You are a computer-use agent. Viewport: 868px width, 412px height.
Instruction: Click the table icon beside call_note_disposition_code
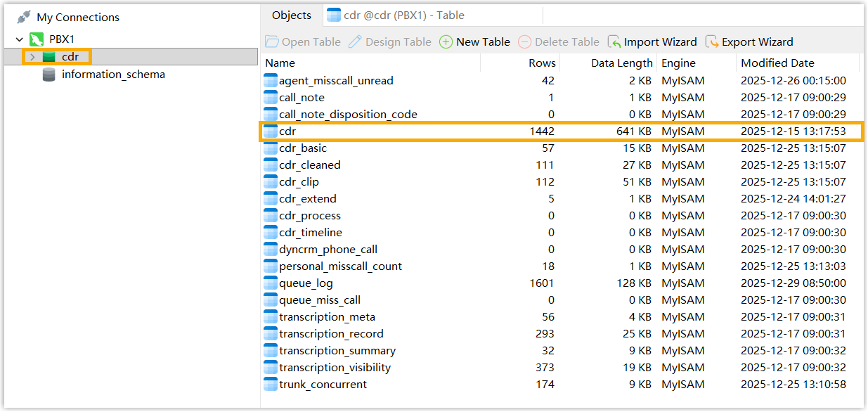(x=271, y=115)
